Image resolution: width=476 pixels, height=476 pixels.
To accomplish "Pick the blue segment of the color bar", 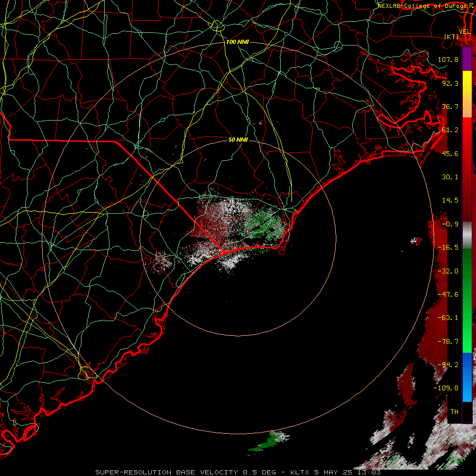I will (x=467, y=377).
